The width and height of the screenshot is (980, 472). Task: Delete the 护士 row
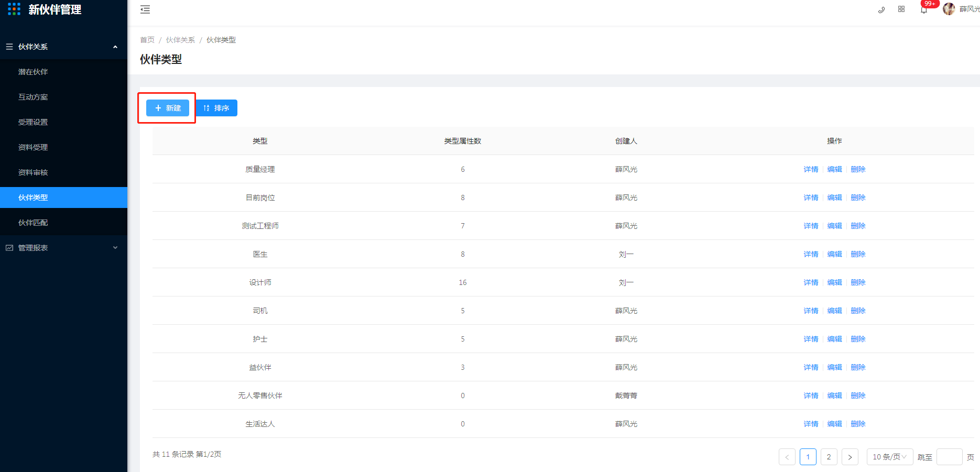tap(858, 339)
